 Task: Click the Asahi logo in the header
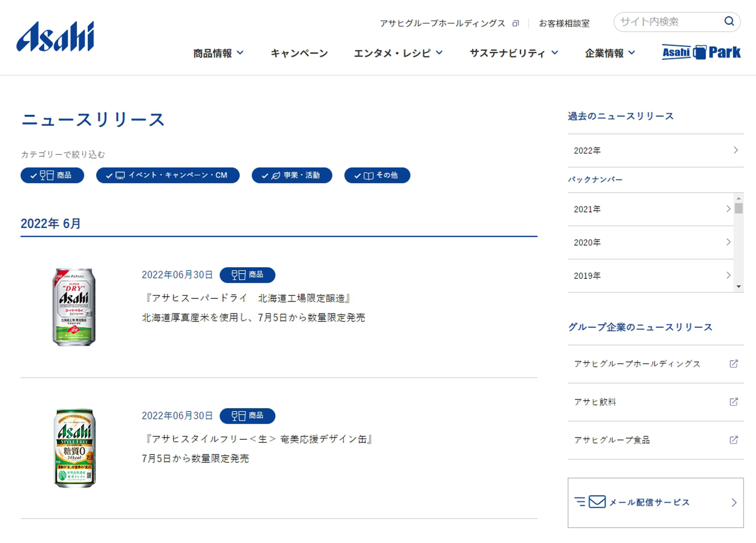[x=55, y=36]
